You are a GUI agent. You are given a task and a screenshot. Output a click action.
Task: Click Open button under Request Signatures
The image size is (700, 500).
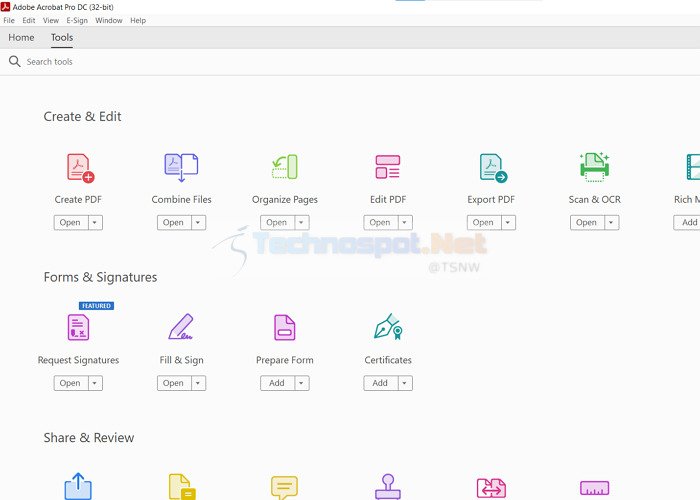71,383
